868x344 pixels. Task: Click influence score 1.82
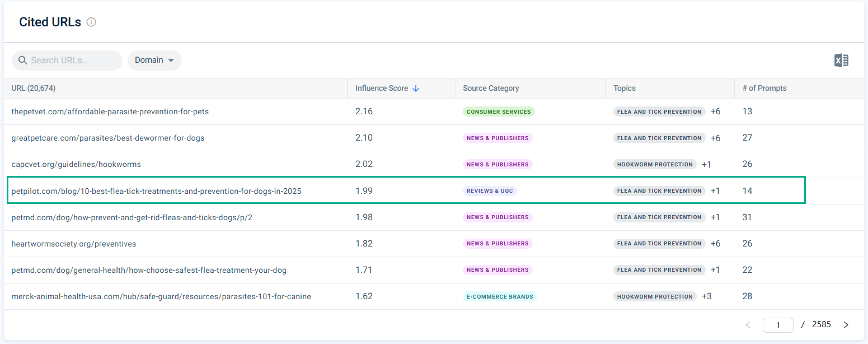pos(364,243)
